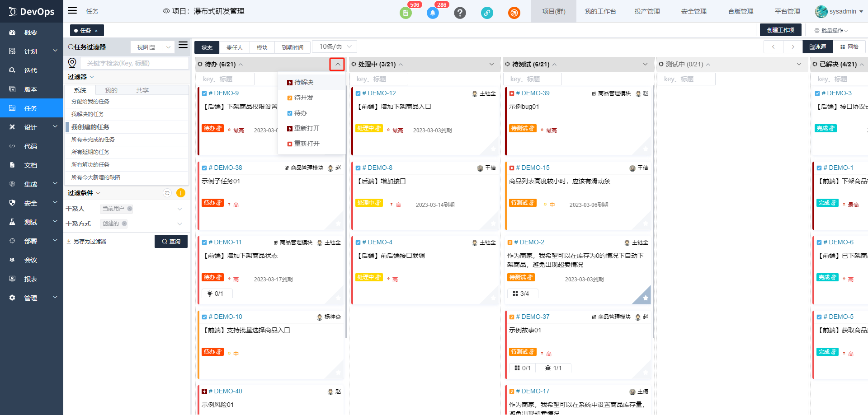Viewport: 868px width, 415px height.
Task: Click the refresh filter conditions icon
Action: [167, 193]
